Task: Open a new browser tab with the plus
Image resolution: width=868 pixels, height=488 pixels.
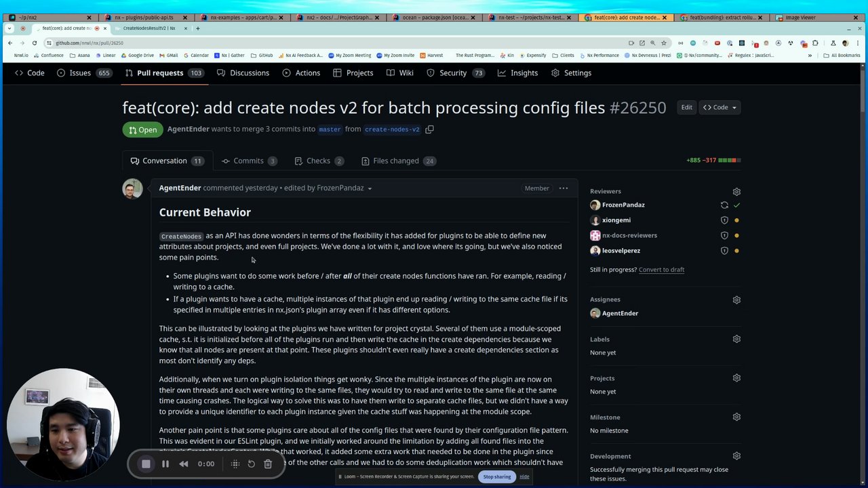Action: click(x=198, y=28)
